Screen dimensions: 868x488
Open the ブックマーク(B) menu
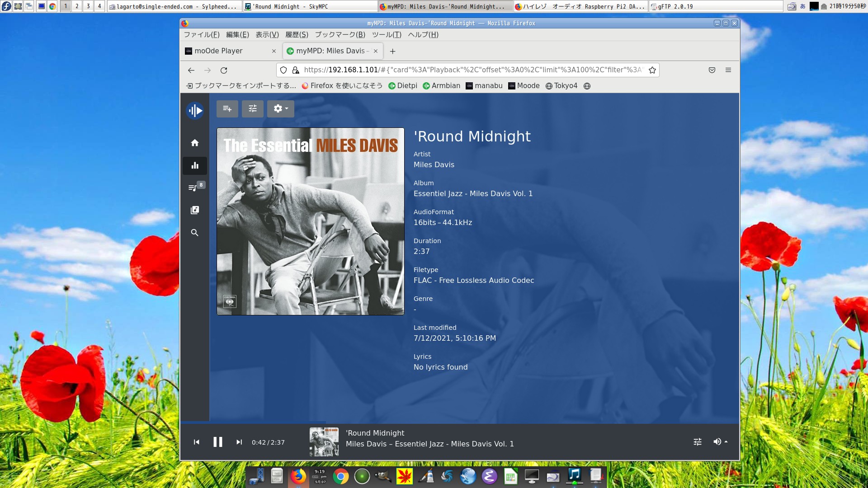pos(340,35)
